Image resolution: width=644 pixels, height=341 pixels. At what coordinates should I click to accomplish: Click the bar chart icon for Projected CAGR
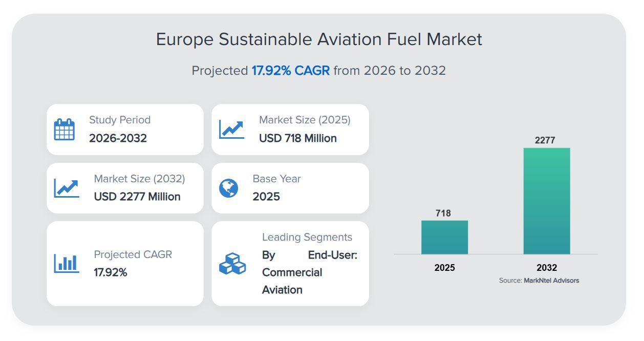[67, 263]
